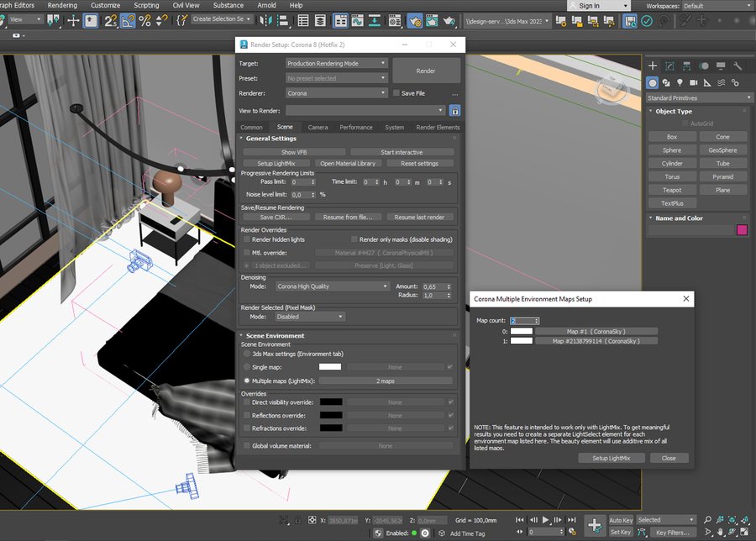Click the Map #1 CoronaSky button
756x541 pixels.
click(x=596, y=331)
